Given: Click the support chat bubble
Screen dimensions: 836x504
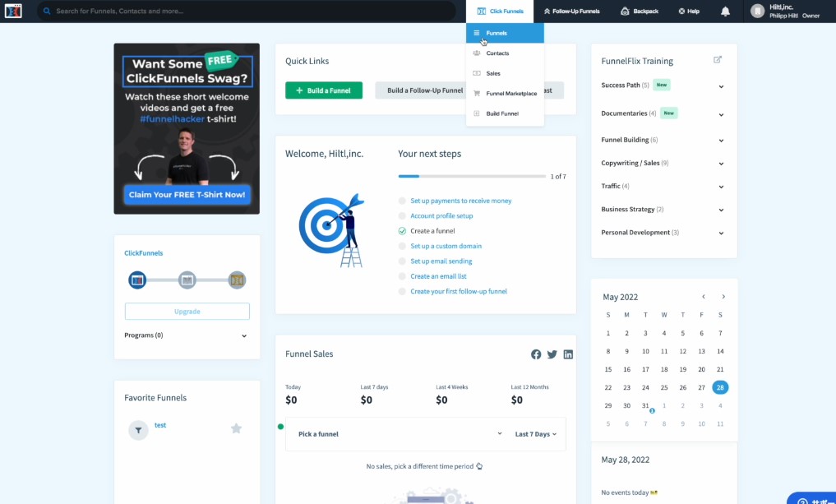Looking at the screenshot, I should point(812,499).
